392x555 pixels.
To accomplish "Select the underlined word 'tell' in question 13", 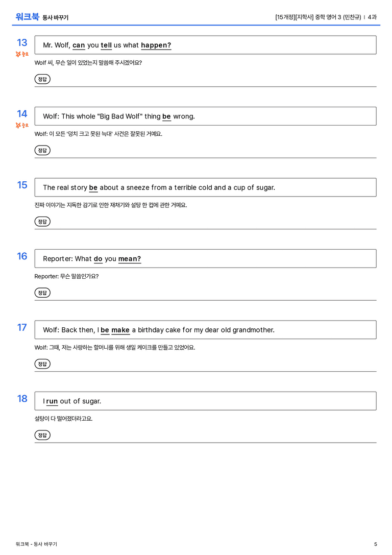I will tap(106, 45).
